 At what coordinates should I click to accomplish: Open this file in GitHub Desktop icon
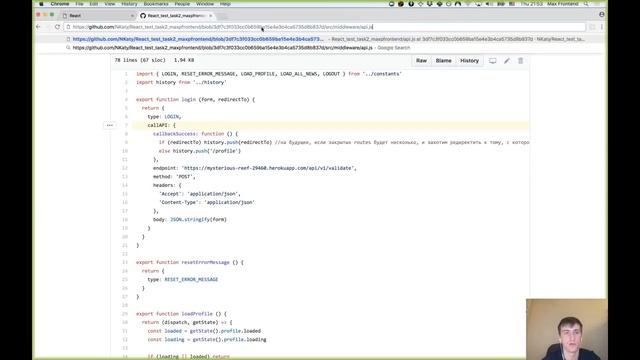(493, 61)
